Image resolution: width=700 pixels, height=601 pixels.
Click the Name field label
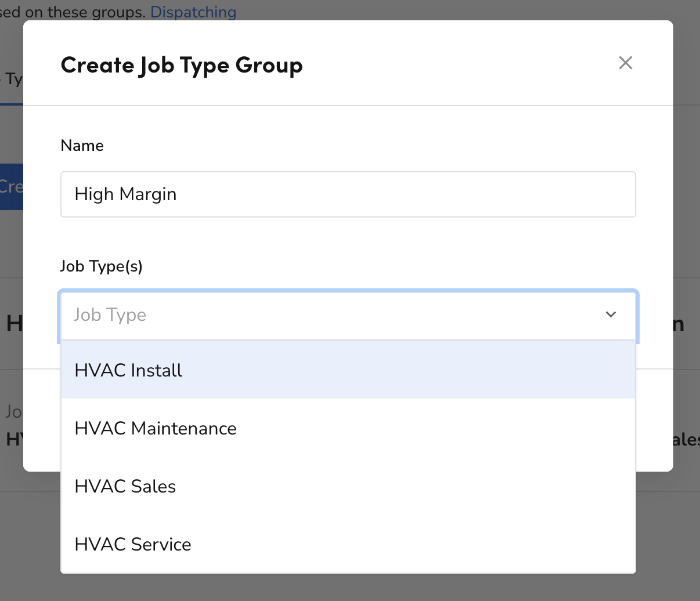coord(82,146)
